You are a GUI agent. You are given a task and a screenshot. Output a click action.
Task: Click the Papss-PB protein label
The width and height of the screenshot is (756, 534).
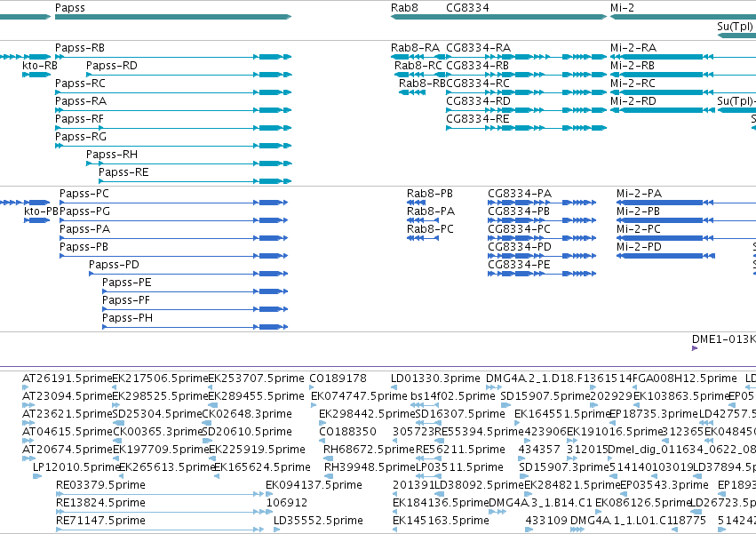point(84,247)
